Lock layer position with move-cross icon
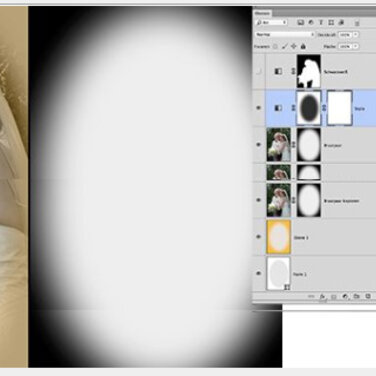Viewport: 376px width, 376px height. click(294, 47)
